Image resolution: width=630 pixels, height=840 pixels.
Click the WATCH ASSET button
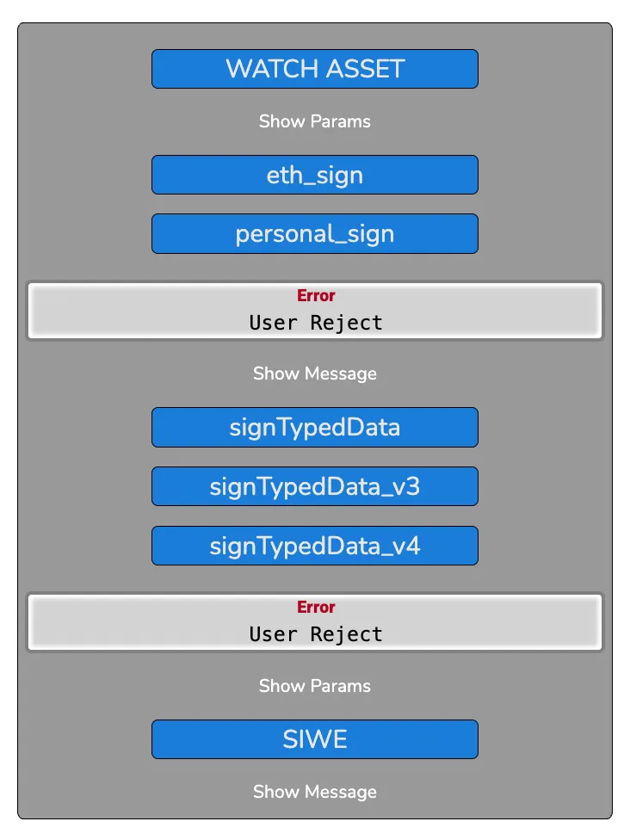(x=314, y=69)
